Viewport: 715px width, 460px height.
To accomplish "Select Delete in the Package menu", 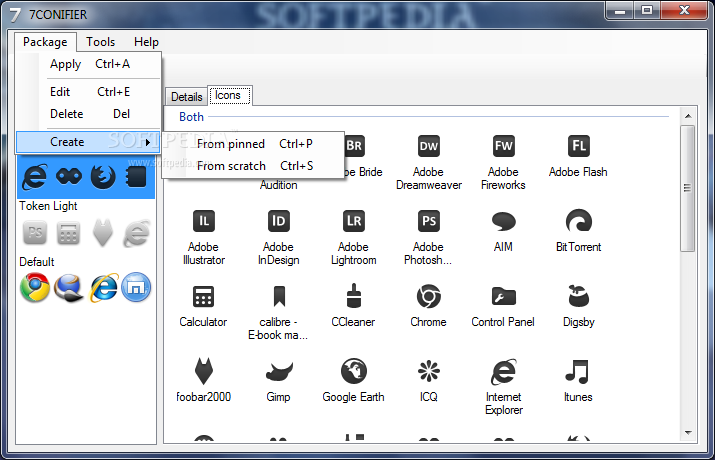I will coord(88,114).
